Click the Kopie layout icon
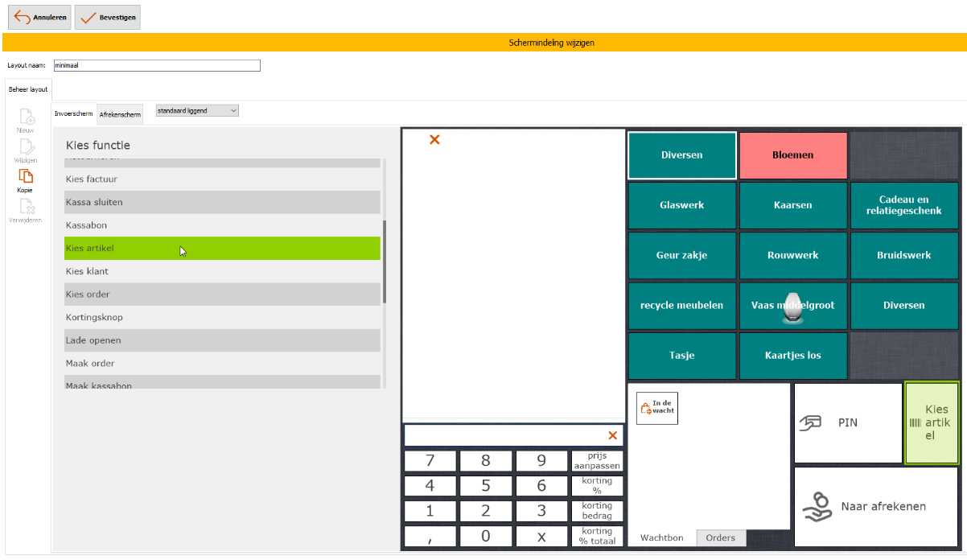The height and width of the screenshot is (560, 967). click(x=26, y=176)
